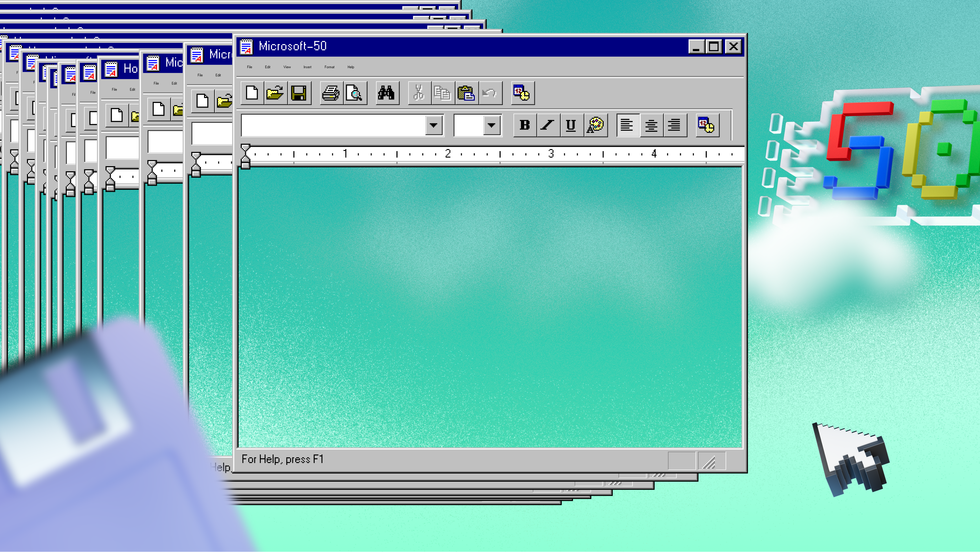980x552 pixels.
Task: Expand the font size dropdown arrow
Action: (492, 125)
